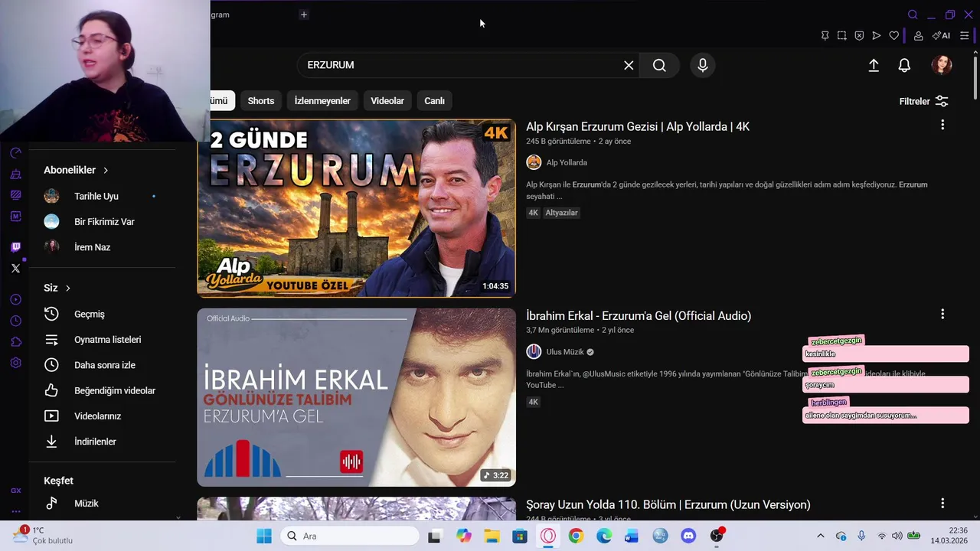Open the YouTube account avatar

(x=942, y=65)
